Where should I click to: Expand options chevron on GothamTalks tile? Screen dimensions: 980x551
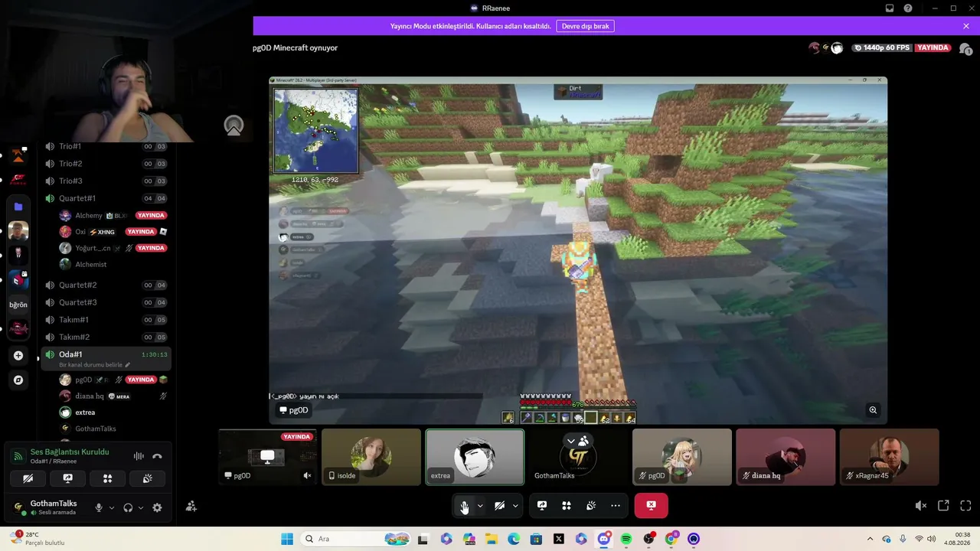[570, 442]
